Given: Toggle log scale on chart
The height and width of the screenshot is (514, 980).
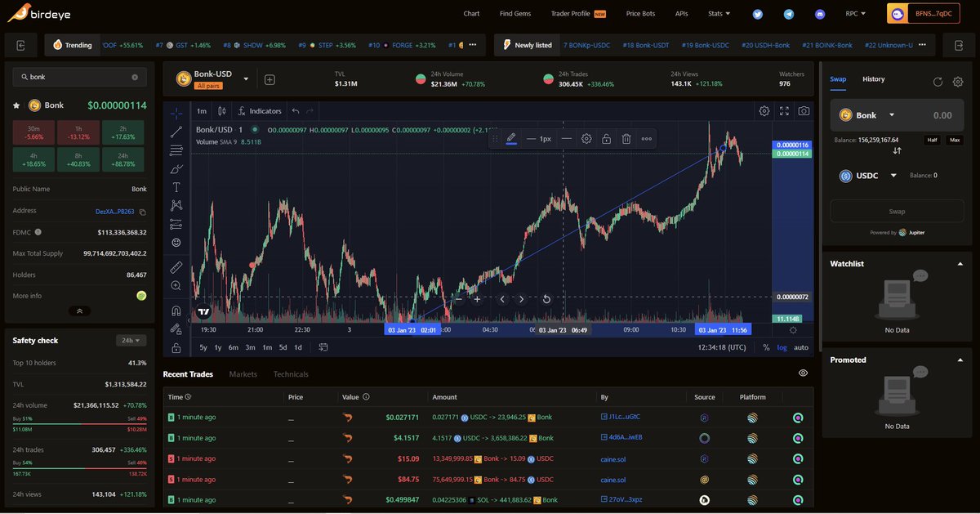Looking at the screenshot, I should click(x=783, y=347).
